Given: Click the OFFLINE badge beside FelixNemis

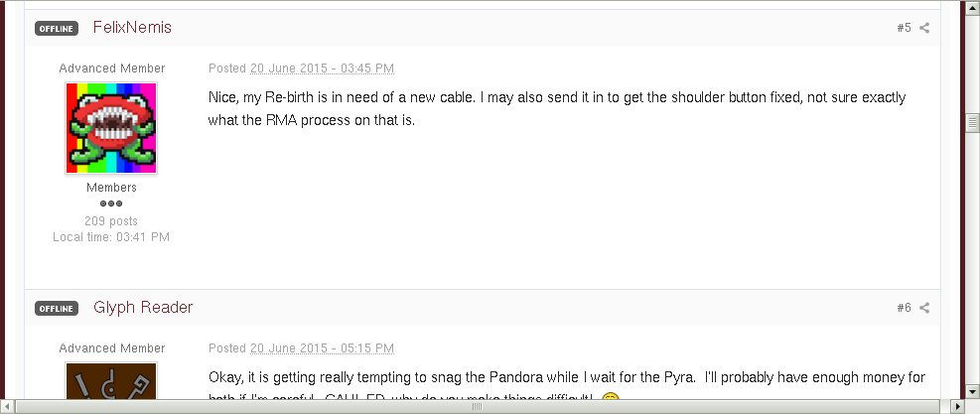Looking at the screenshot, I should click(57, 29).
